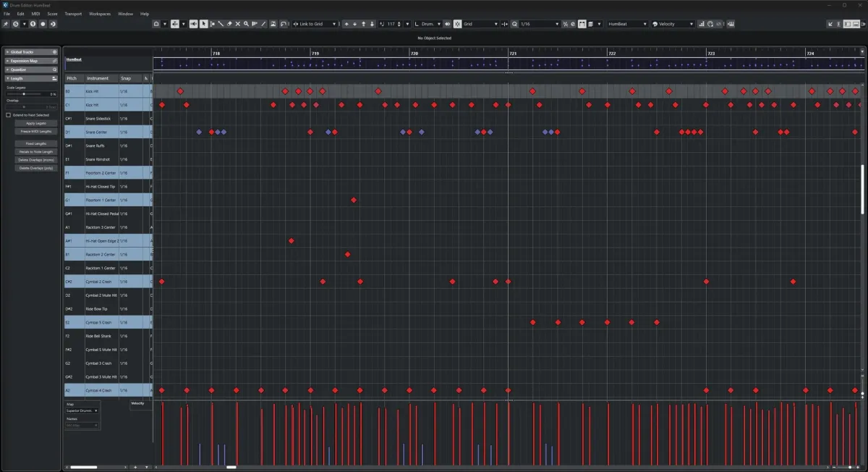Image resolution: width=868 pixels, height=472 pixels.
Task: Click Set up Window Layout gear icon
Action: [864, 24]
